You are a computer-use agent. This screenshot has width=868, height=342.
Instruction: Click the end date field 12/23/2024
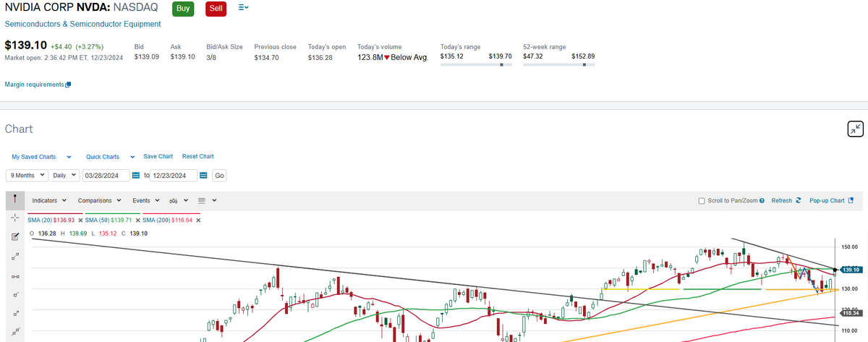[x=174, y=175]
